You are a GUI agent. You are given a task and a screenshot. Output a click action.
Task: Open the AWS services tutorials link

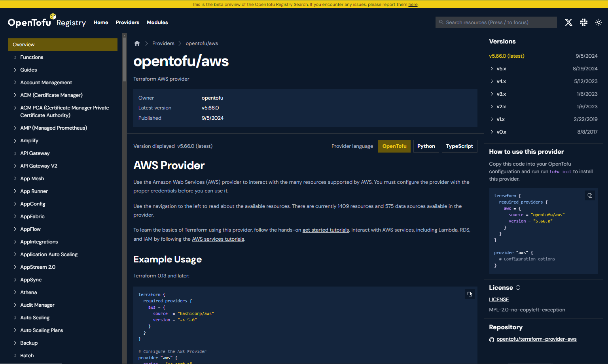(218, 239)
